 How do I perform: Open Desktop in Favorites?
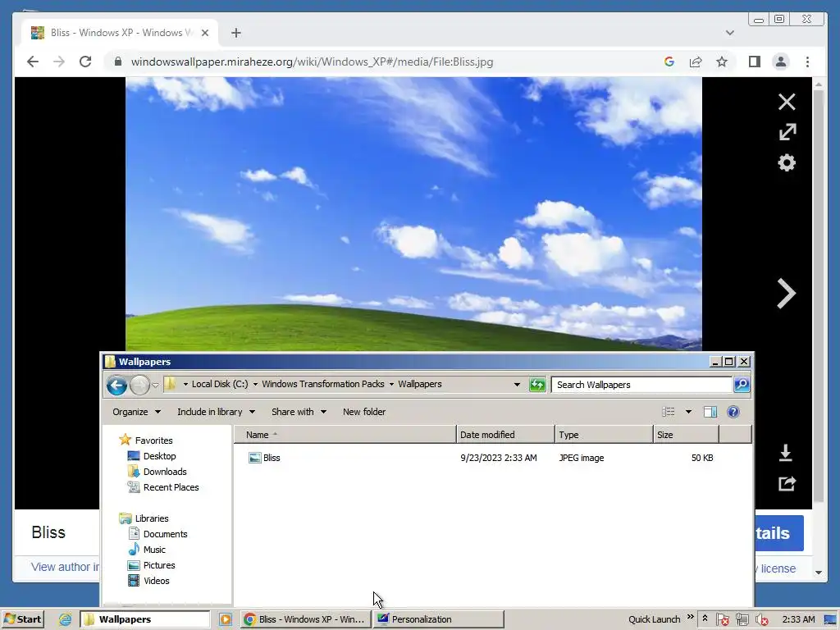[159, 456]
